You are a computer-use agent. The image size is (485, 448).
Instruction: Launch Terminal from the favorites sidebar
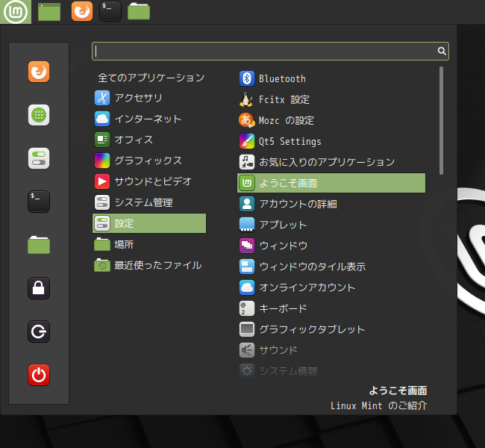pyautogui.click(x=39, y=202)
